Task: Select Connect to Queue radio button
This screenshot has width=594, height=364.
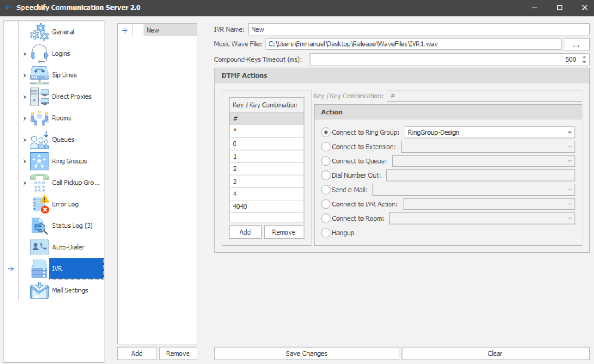Action: [326, 161]
